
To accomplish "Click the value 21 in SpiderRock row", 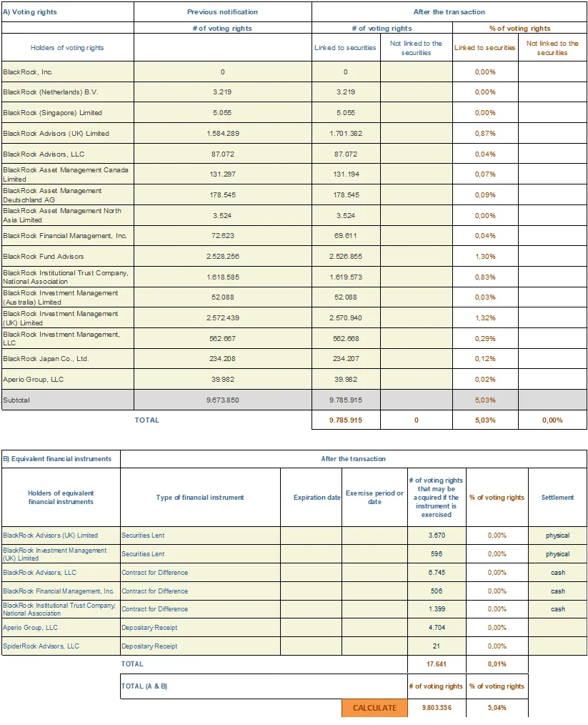I will [437, 646].
